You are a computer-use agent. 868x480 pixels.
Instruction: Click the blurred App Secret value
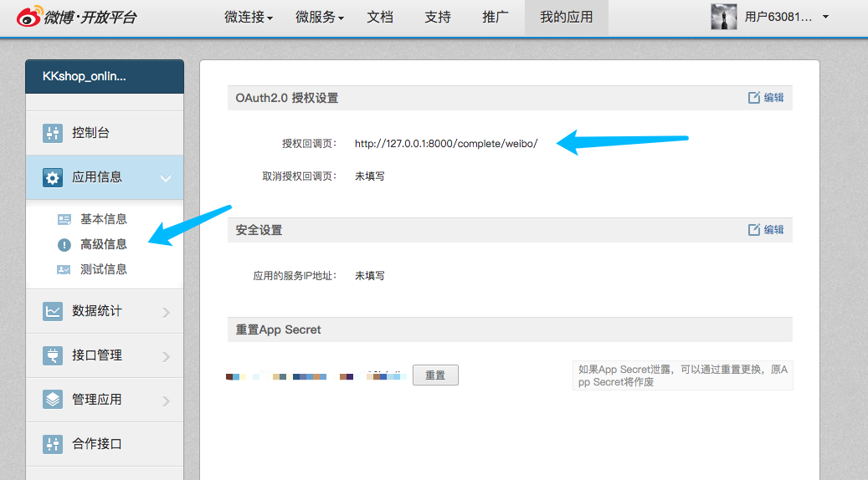point(316,376)
